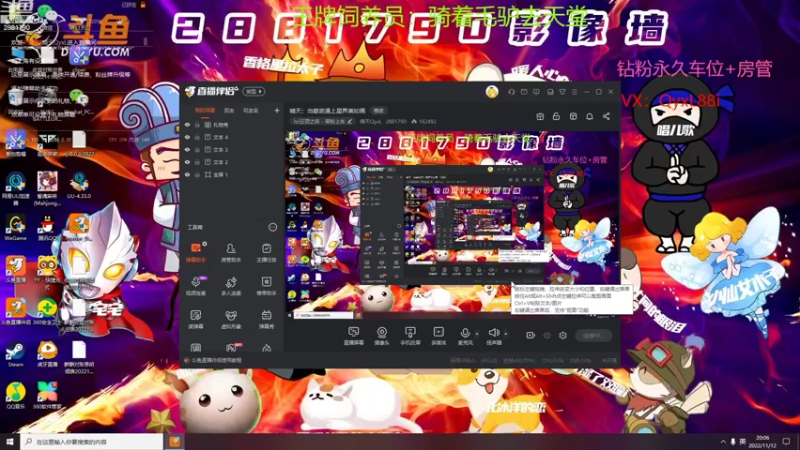
Task: Switch to the third scene tab
Action: (250, 110)
